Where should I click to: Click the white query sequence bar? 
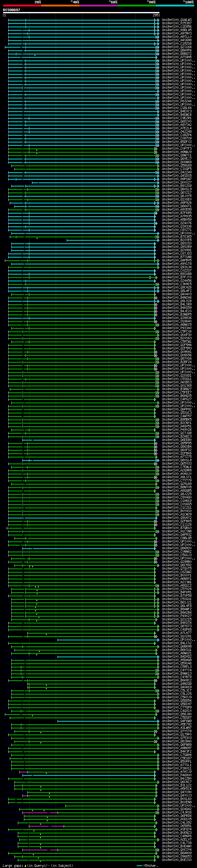[x=81, y=13]
